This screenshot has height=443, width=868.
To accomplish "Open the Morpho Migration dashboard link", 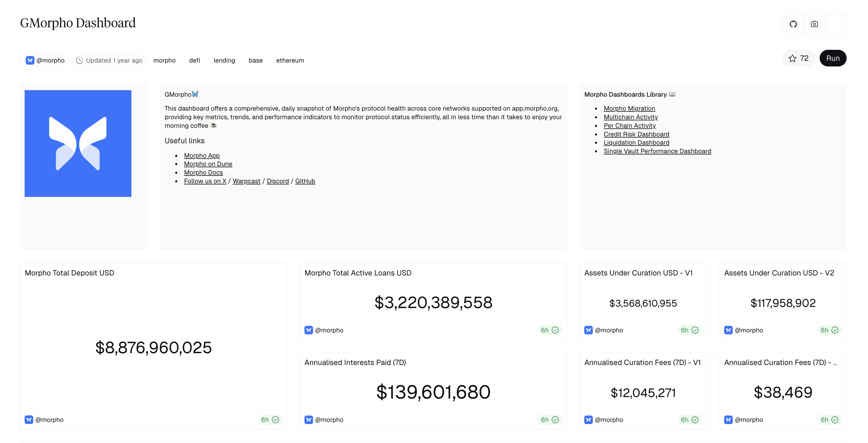I will (629, 108).
